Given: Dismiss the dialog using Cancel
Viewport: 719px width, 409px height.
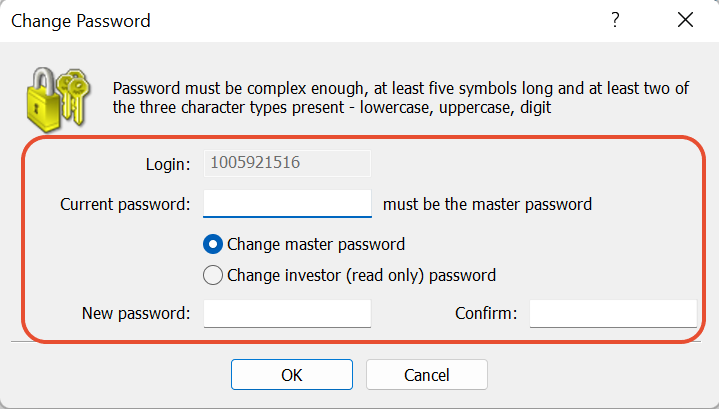Looking at the screenshot, I should [427, 375].
